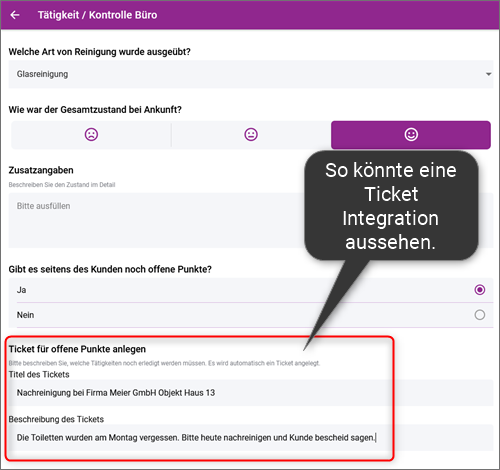Select the Ja radio button

pyautogui.click(x=480, y=290)
